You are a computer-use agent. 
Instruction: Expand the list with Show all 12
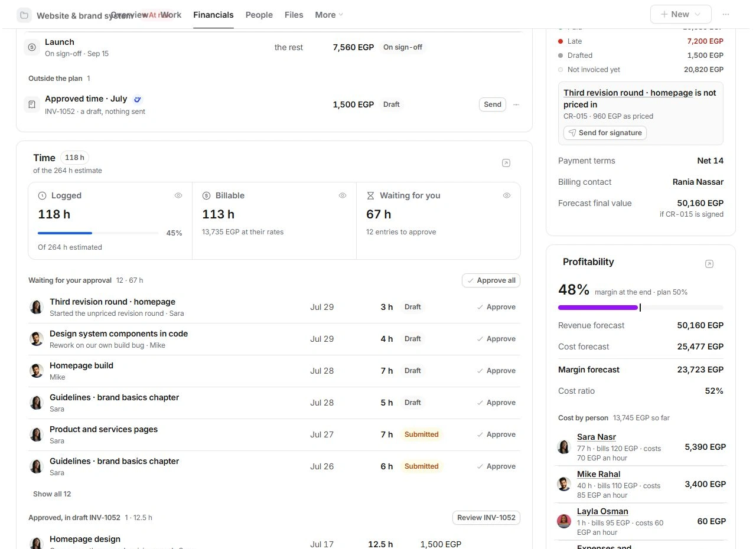[x=52, y=494]
